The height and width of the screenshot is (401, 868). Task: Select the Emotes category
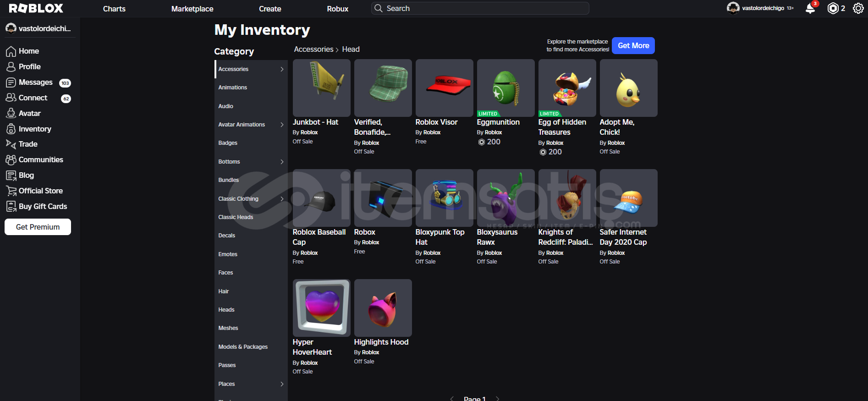coord(251,254)
